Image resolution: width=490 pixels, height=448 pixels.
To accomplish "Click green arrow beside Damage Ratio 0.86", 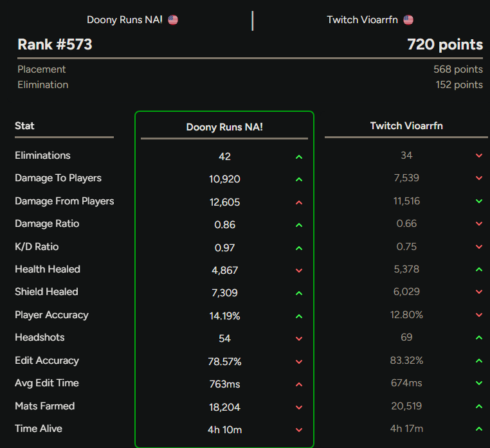I will 299,225.
